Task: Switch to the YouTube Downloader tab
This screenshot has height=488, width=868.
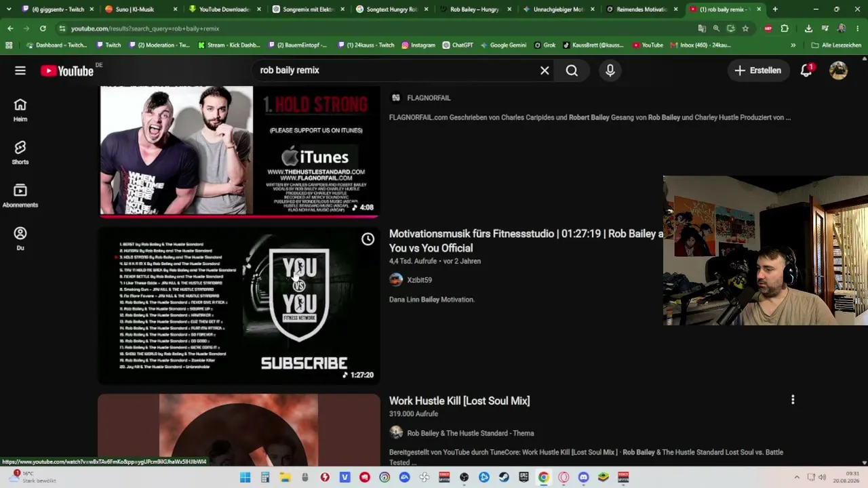Action: pyautogui.click(x=224, y=9)
